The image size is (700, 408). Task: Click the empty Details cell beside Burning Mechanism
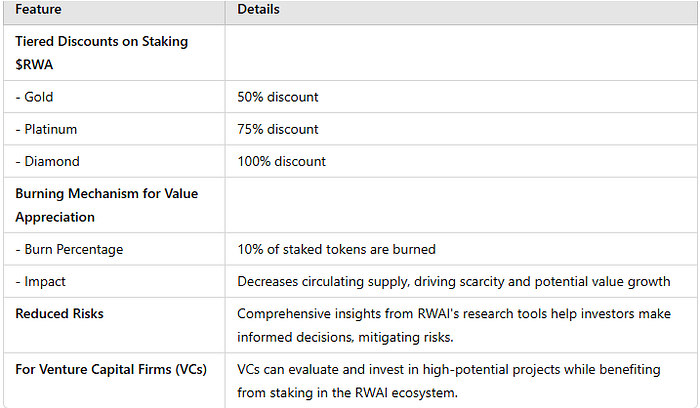[x=462, y=207]
